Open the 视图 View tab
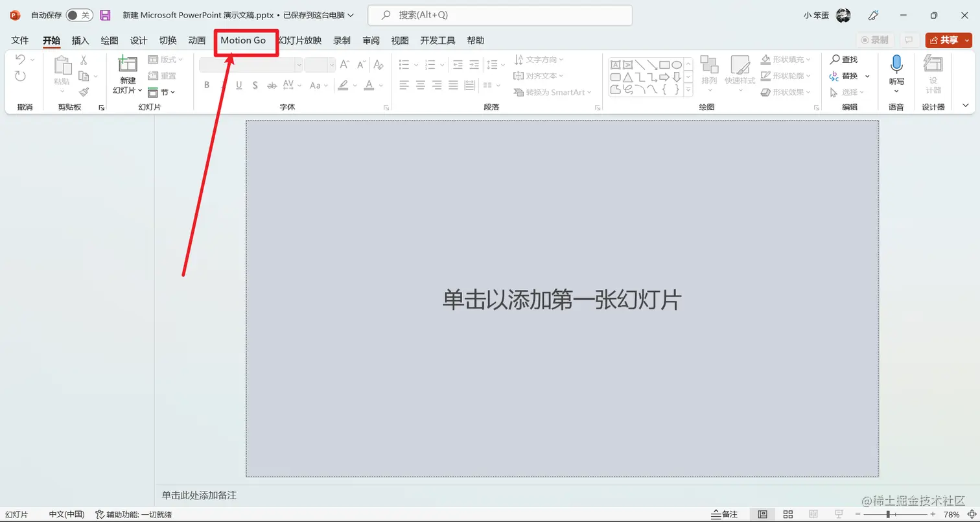Viewport: 980px width, 522px height. [x=400, y=40]
